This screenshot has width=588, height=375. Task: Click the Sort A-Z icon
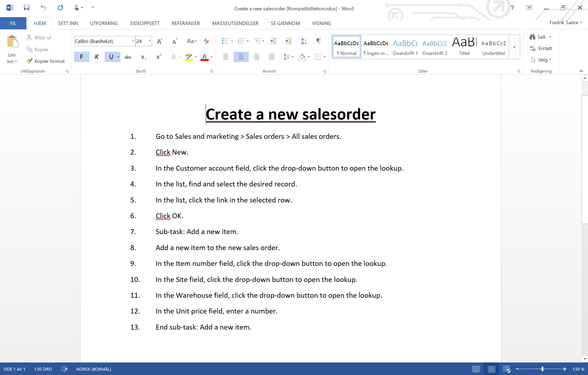(304, 41)
